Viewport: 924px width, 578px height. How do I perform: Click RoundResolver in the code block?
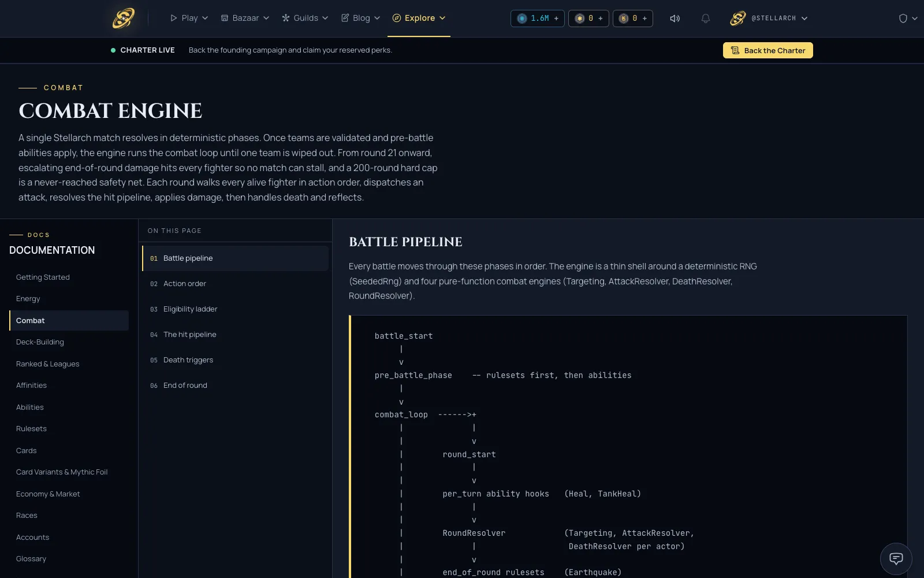pos(474,533)
